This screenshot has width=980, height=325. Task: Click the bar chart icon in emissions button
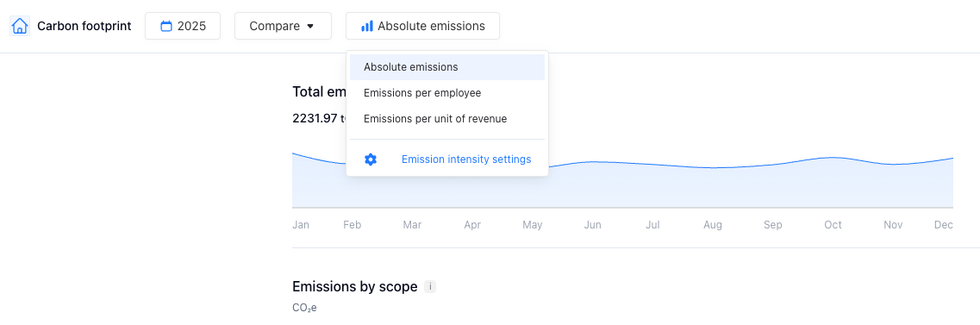(367, 26)
